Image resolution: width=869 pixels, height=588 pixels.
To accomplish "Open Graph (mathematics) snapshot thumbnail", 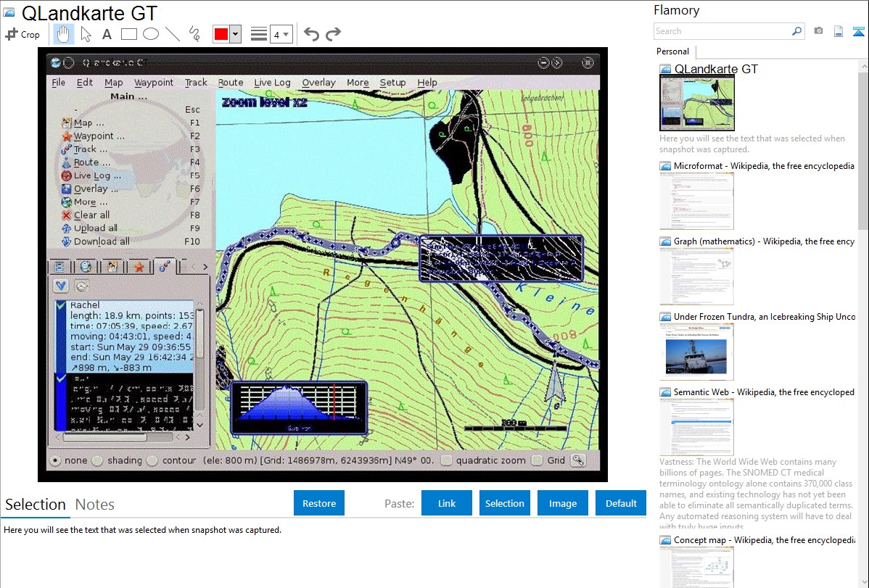I will tap(696, 276).
